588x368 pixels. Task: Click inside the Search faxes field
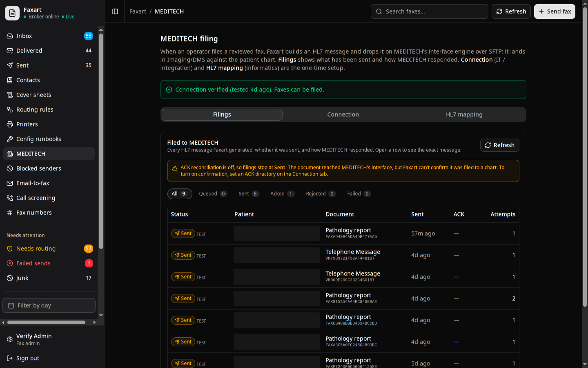(x=430, y=11)
